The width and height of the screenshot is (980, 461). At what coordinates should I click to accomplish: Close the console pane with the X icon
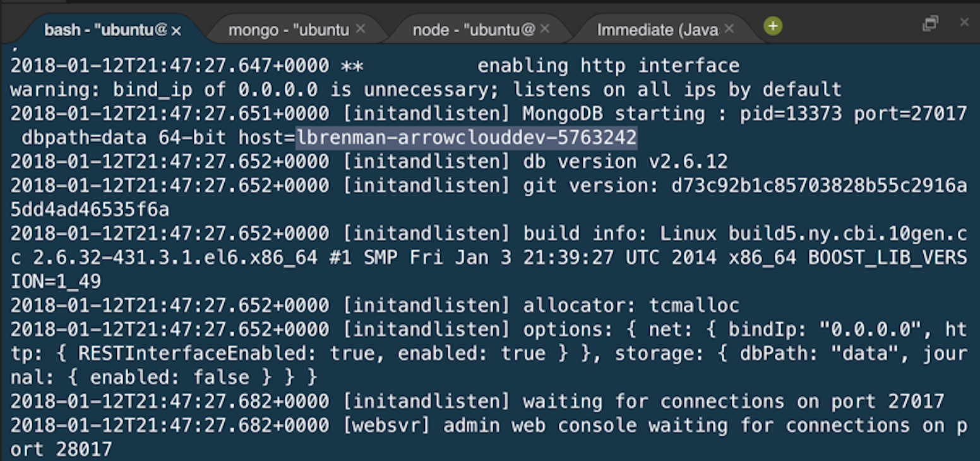pos(964,23)
